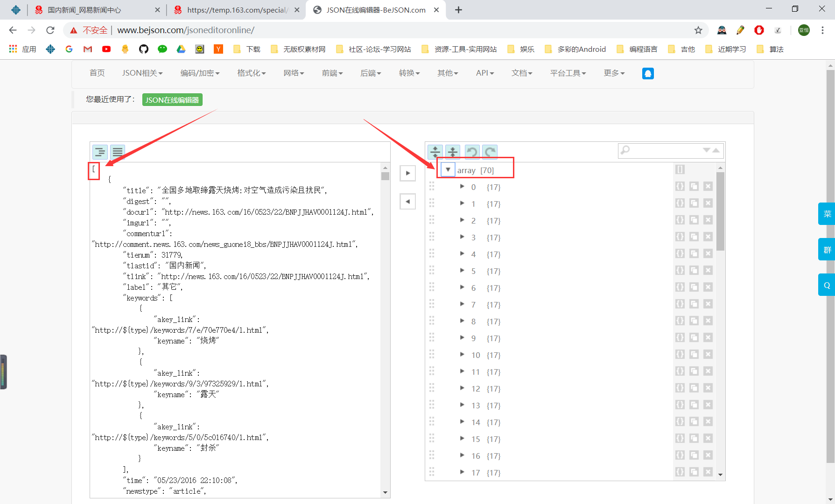835x504 pixels.
Task: Remove tree item 7
Action: (708, 304)
